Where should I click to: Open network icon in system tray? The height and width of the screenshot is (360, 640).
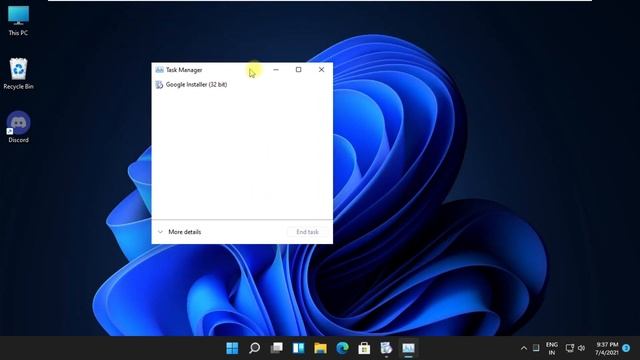coord(569,348)
